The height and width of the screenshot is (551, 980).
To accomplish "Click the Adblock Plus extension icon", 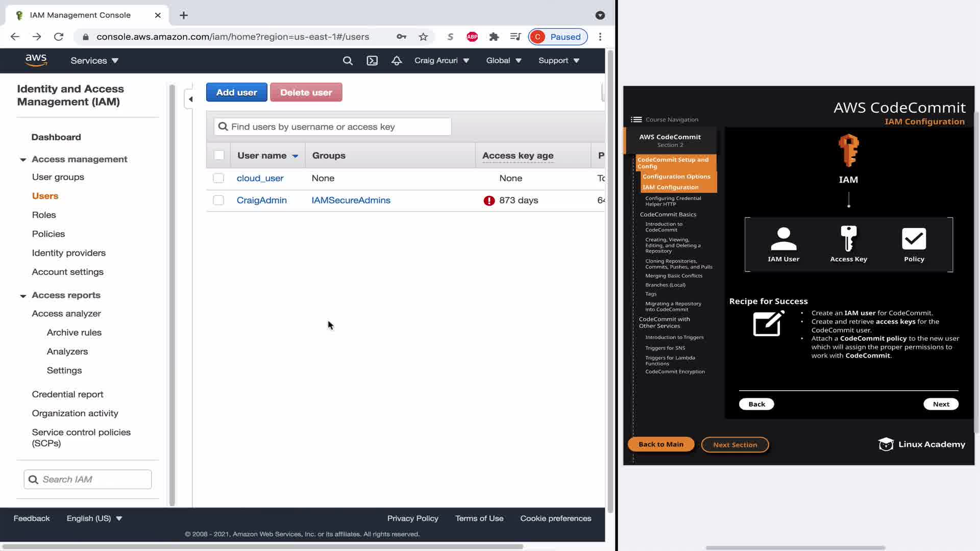I will pyautogui.click(x=472, y=37).
